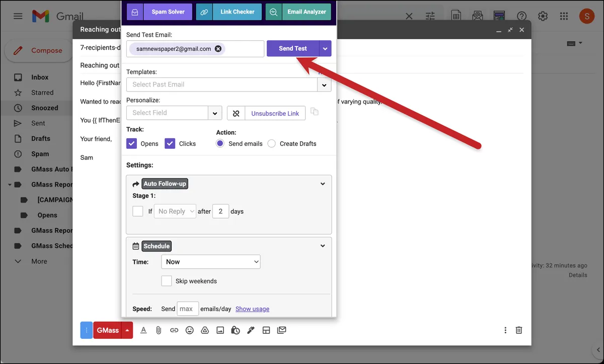Open Gmail support help icon

pyautogui.click(x=521, y=16)
